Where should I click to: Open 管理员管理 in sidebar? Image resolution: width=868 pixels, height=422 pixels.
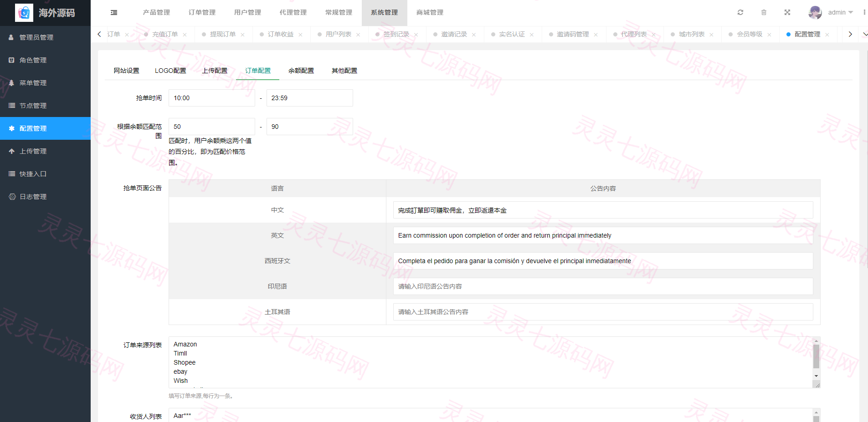(x=45, y=37)
